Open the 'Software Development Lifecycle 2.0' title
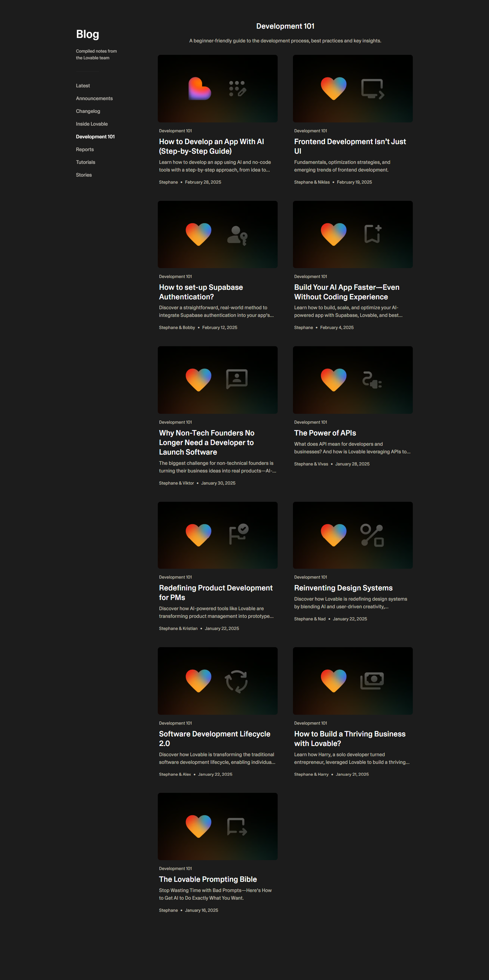489x980 pixels. coord(215,738)
